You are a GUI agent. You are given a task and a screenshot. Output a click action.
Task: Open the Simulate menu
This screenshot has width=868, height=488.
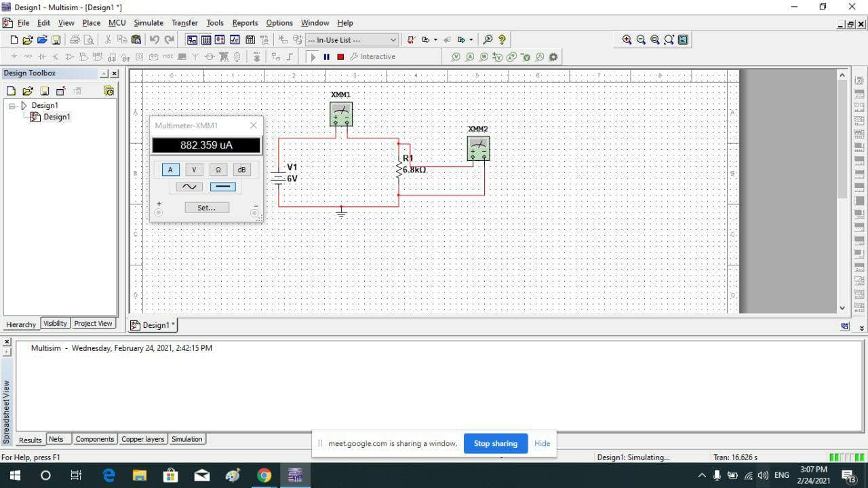click(x=148, y=23)
